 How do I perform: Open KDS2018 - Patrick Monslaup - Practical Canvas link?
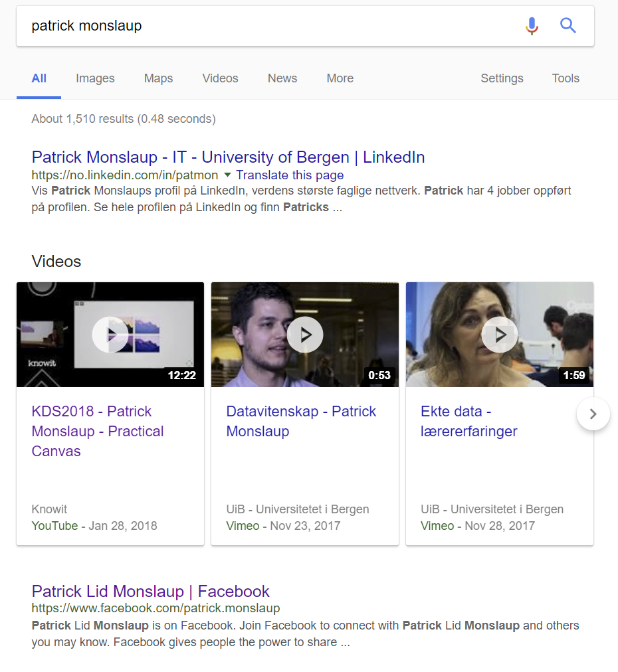click(x=98, y=431)
